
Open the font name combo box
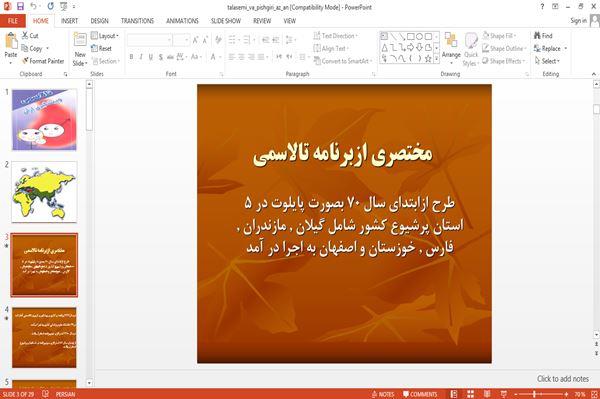(x=149, y=40)
